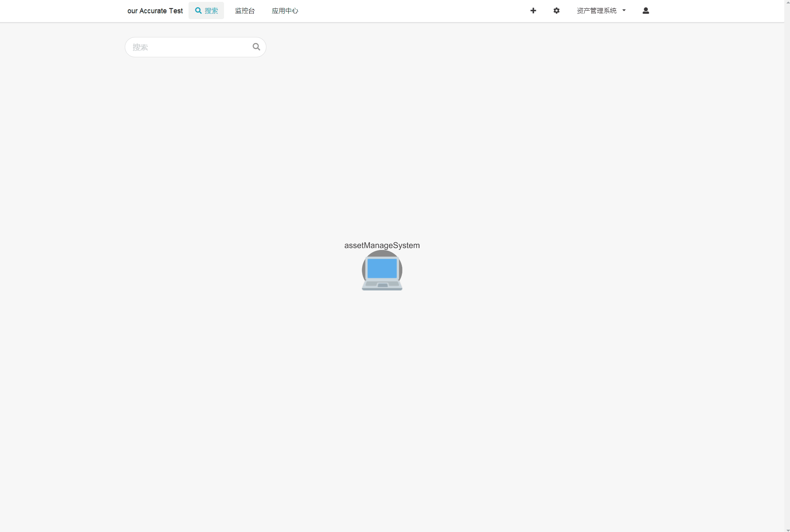The image size is (790, 532).
Task: Click the caret arrow beside 资产管理系统
Action: tap(624, 11)
